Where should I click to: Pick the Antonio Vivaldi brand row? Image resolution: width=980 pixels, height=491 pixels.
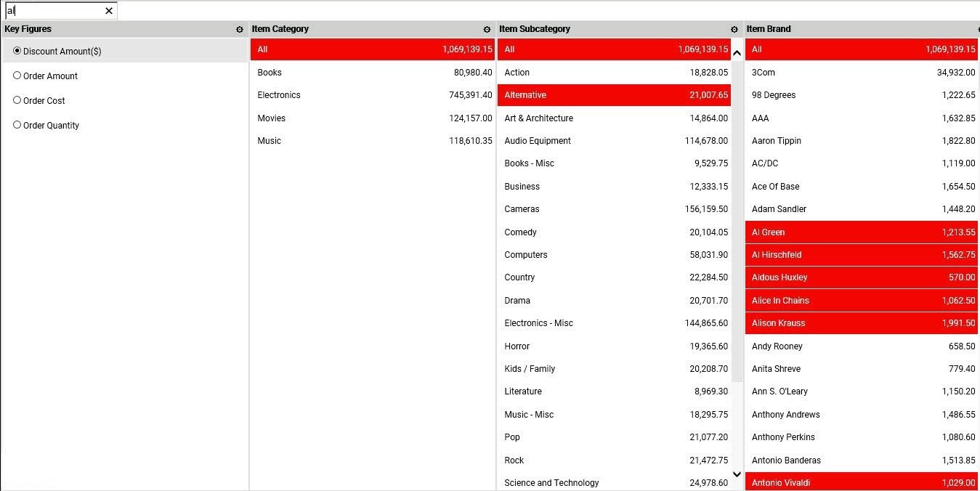pyautogui.click(x=862, y=482)
